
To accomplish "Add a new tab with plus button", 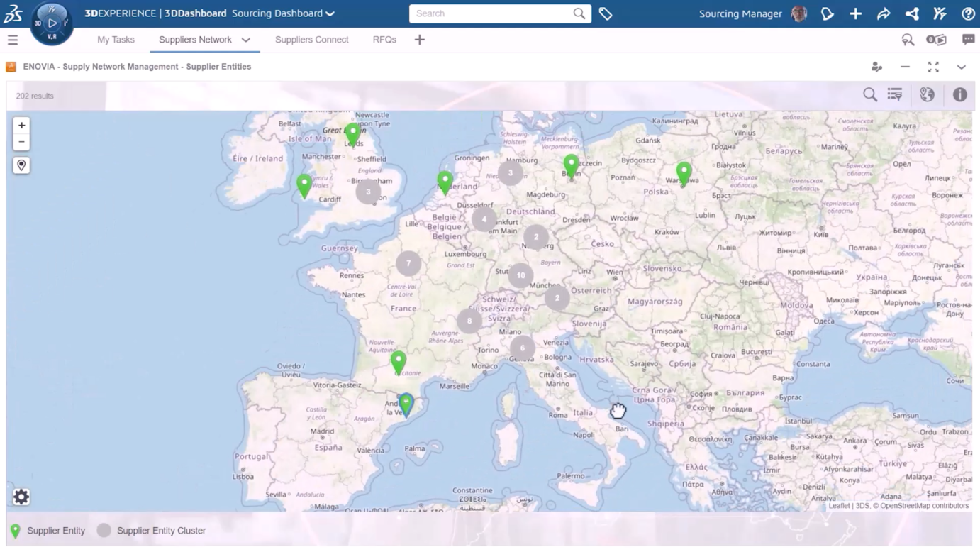I will pos(420,40).
